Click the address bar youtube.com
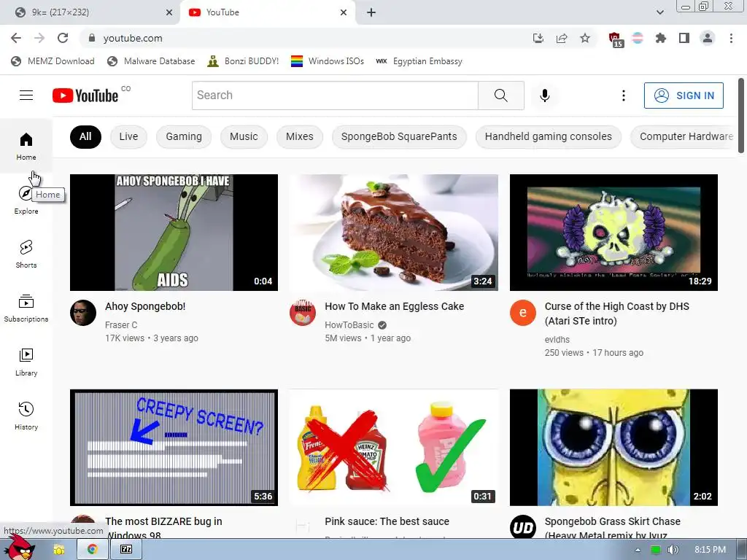The height and width of the screenshot is (560, 747). pyautogui.click(x=305, y=38)
